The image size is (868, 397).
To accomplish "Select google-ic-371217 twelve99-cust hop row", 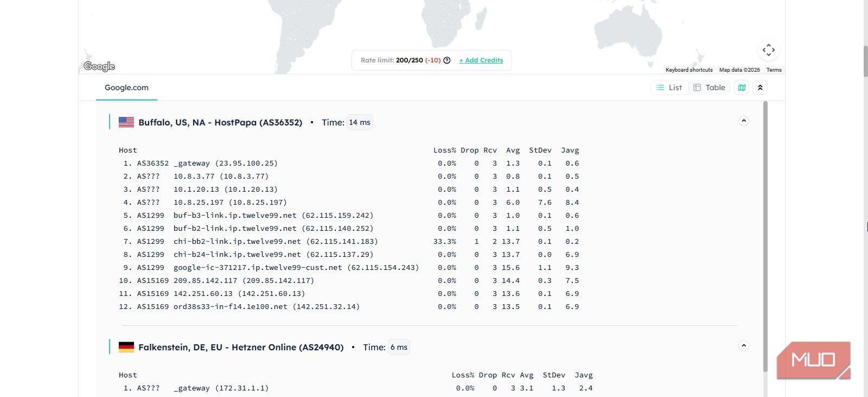I will pyautogui.click(x=349, y=268).
